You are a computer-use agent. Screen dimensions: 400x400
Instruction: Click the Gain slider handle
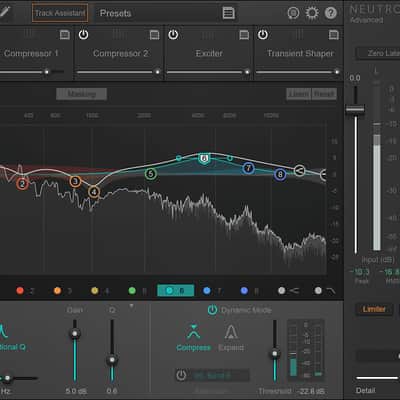tap(75, 333)
